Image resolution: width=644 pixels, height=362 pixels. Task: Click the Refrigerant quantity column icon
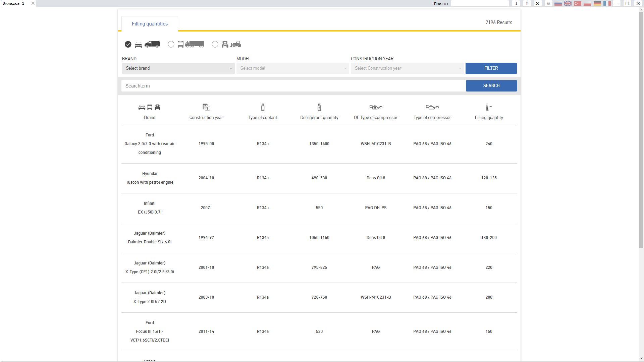pyautogui.click(x=319, y=107)
